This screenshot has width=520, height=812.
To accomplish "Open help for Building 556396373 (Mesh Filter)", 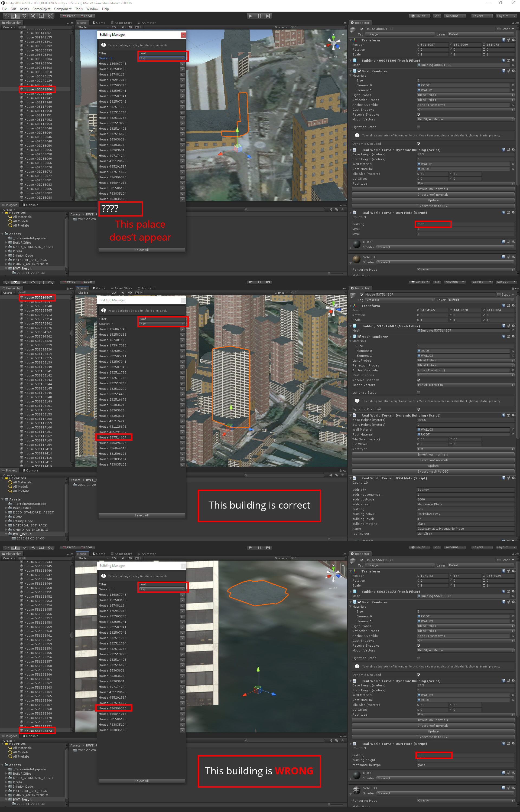I will pyautogui.click(x=504, y=591).
